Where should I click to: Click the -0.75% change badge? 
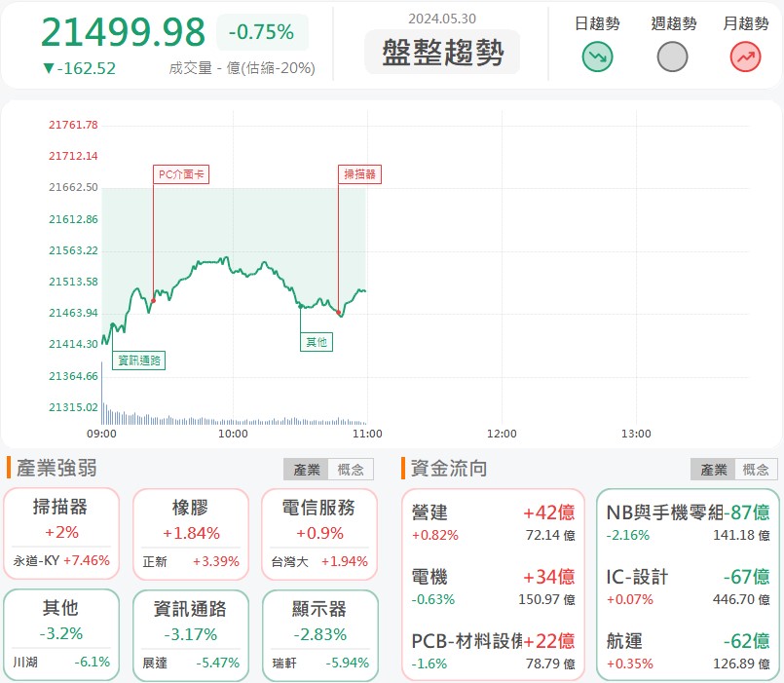pyautogui.click(x=262, y=32)
